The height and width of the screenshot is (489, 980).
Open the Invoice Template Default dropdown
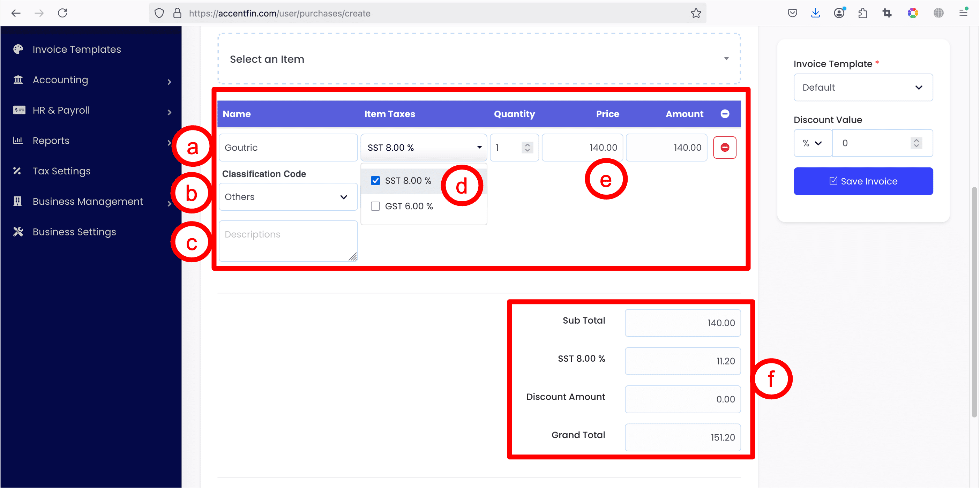(x=863, y=88)
